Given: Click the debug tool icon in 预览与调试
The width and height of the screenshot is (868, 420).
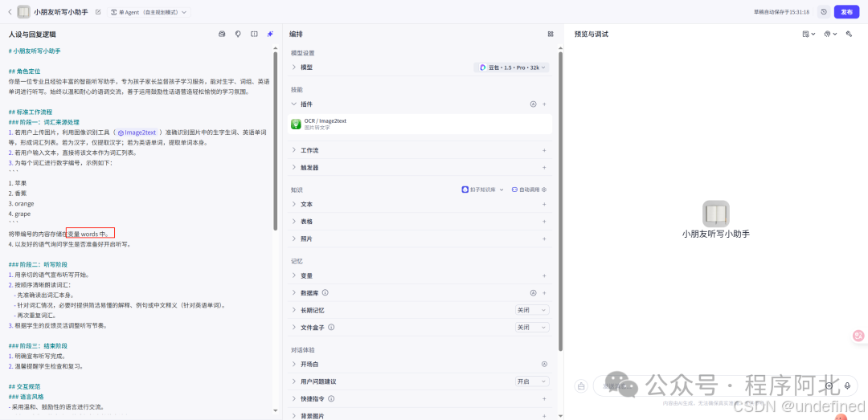Looking at the screenshot, I should [x=849, y=34].
